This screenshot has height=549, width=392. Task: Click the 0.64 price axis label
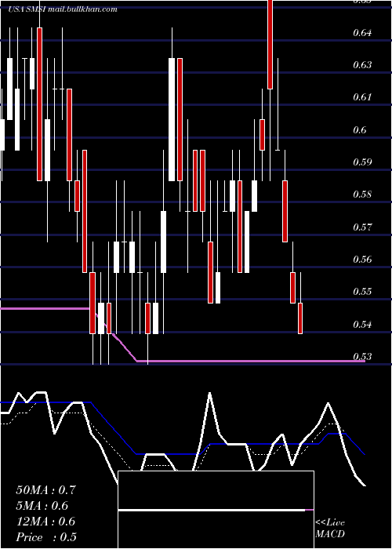(362, 33)
